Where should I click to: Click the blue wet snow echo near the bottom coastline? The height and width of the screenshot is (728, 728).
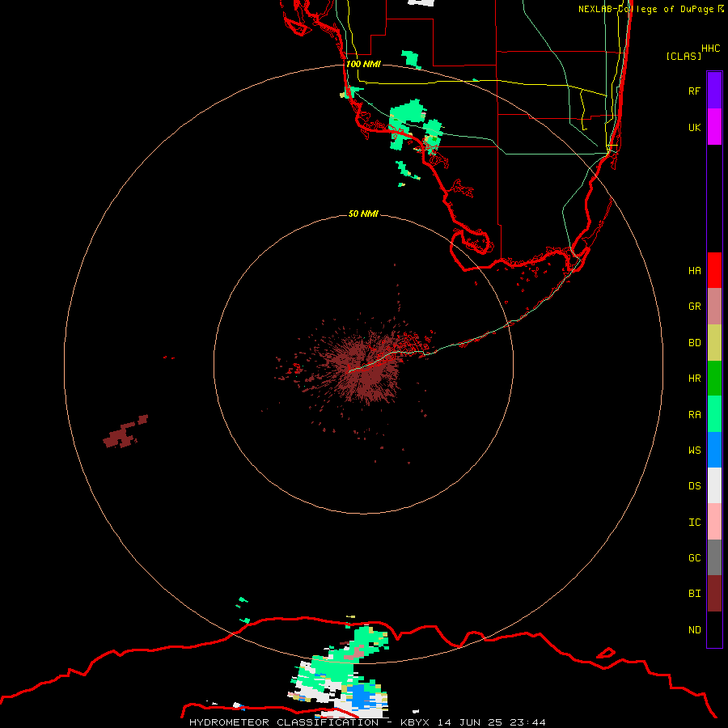click(x=360, y=696)
